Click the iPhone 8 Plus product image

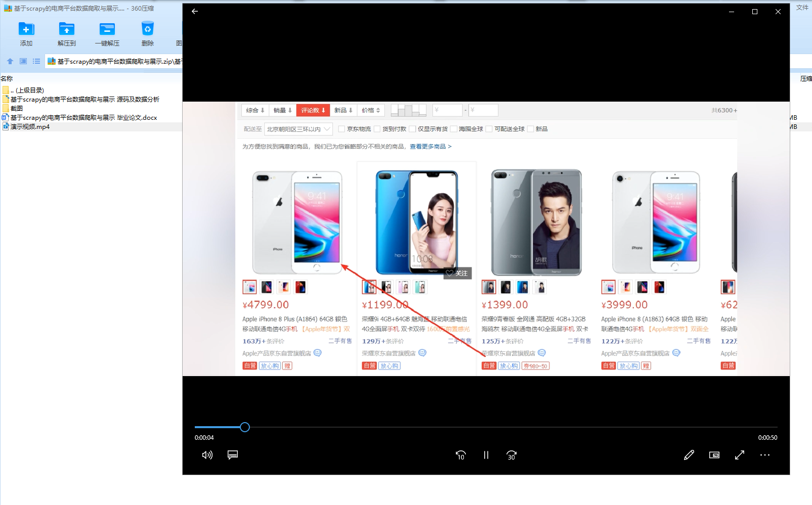point(297,222)
